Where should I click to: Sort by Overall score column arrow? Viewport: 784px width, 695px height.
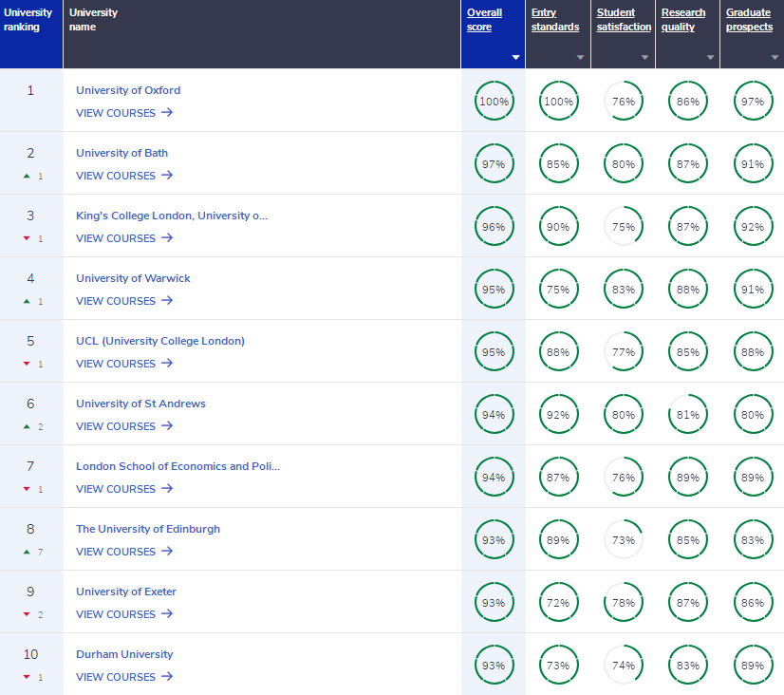pos(516,58)
